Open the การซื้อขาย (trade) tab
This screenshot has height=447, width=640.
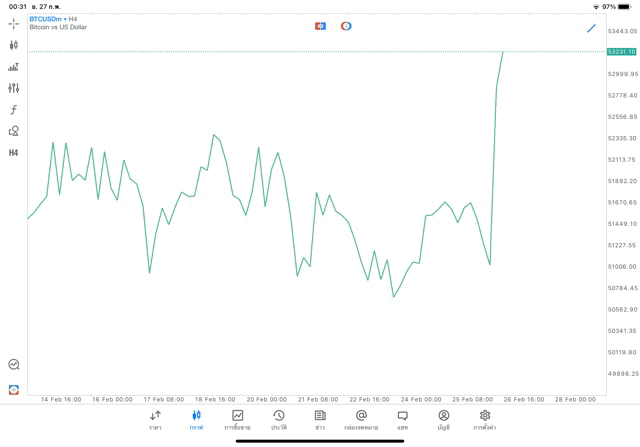pos(237,420)
